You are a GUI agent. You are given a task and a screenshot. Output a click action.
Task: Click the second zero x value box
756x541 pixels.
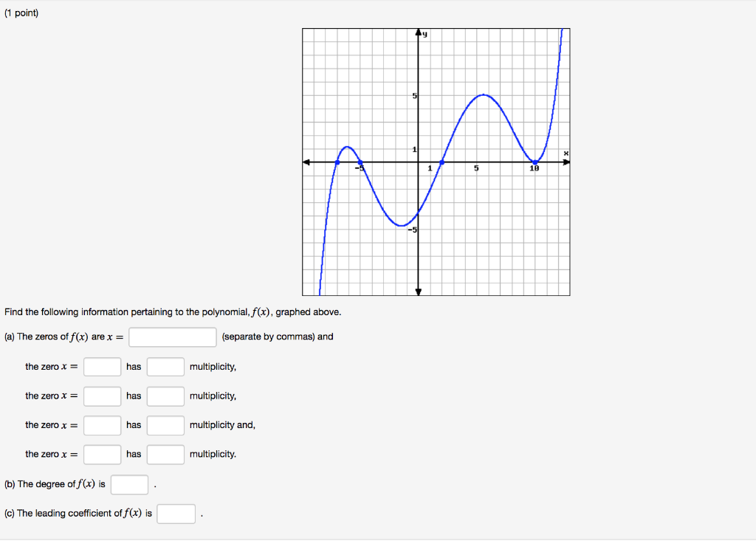pyautogui.click(x=102, y=396)
